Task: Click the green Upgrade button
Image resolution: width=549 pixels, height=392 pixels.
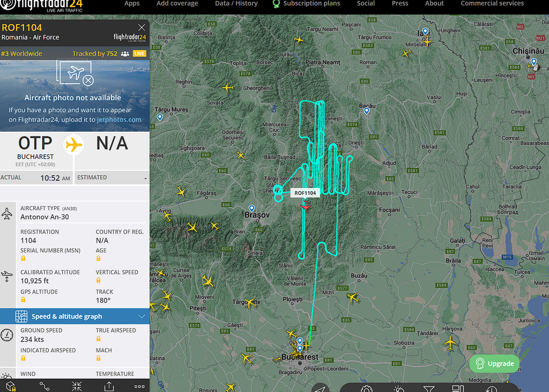Action: pos(494,364)
